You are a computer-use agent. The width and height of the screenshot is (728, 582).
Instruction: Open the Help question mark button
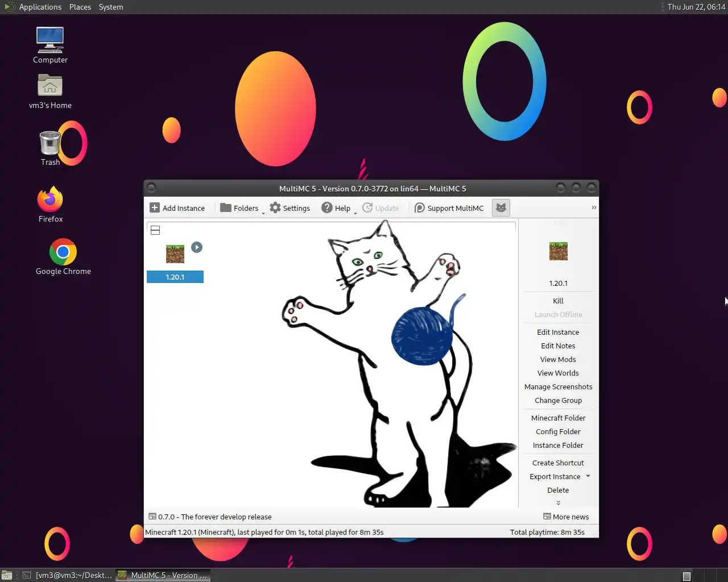point(327,208)
